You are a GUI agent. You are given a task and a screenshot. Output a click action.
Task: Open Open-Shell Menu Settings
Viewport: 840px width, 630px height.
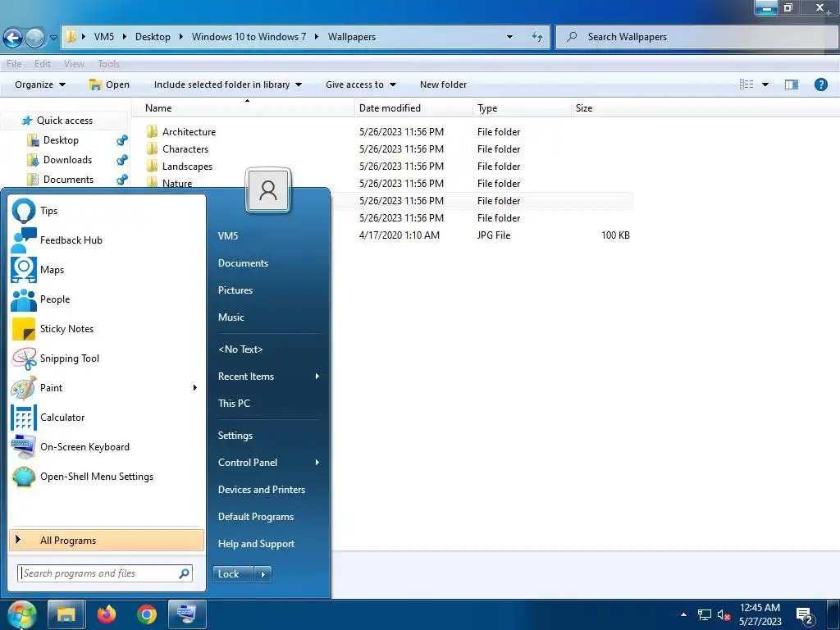coord(107,477)
